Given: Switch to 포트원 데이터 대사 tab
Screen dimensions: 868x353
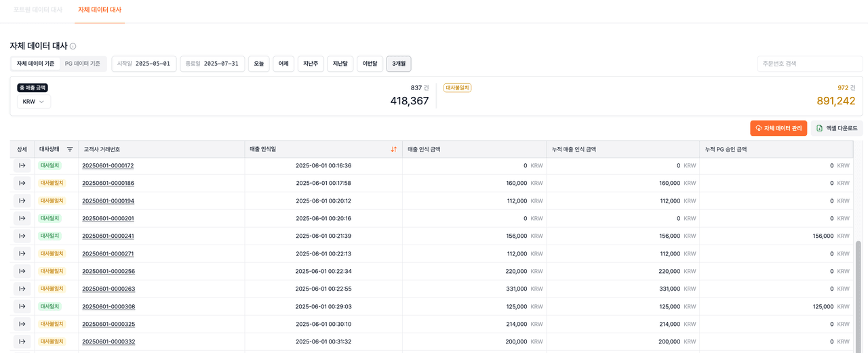Looking at the screenshot, I should coord(38,10).
